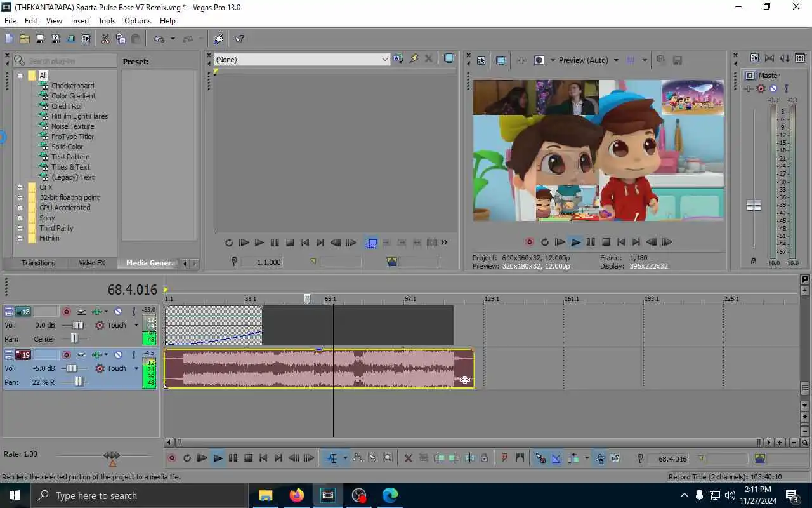Click the Firefox icon in Windows taskbar
Viewport: 812px width, 508px height.
pyautogui.click(x=296, y=495)
